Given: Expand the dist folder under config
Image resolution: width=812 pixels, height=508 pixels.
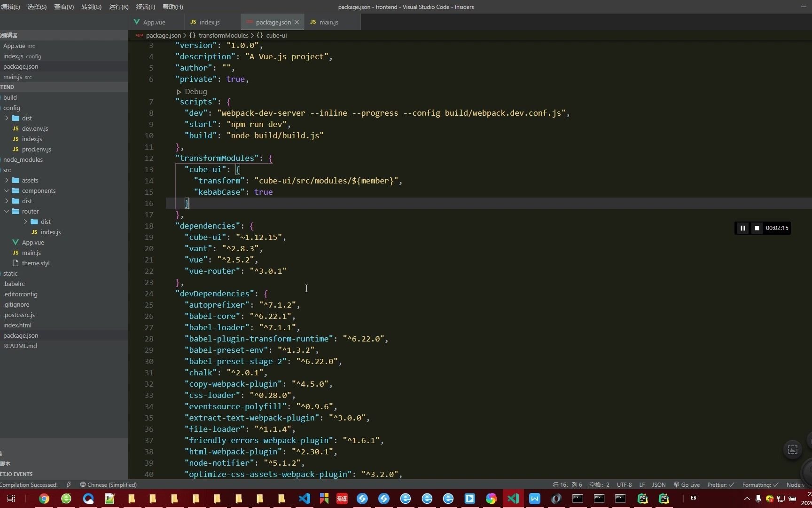Looking at the screenshot, I should [x=7, y=118].
